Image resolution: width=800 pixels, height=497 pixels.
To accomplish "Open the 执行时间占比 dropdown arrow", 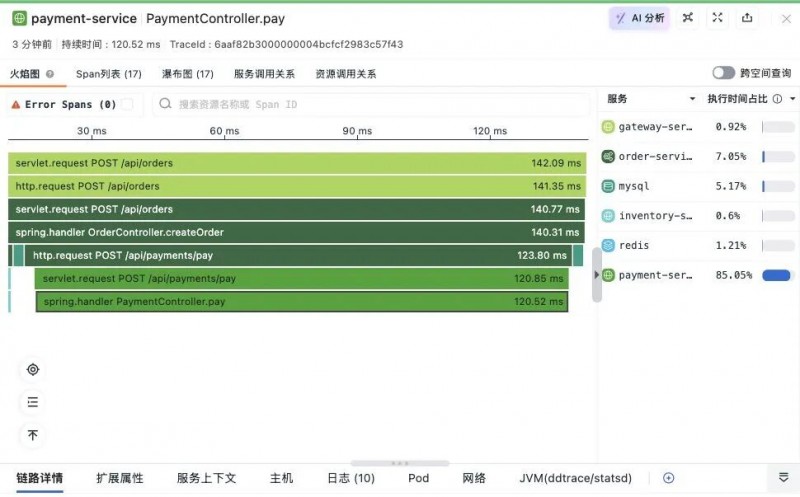I will (792, 99).
